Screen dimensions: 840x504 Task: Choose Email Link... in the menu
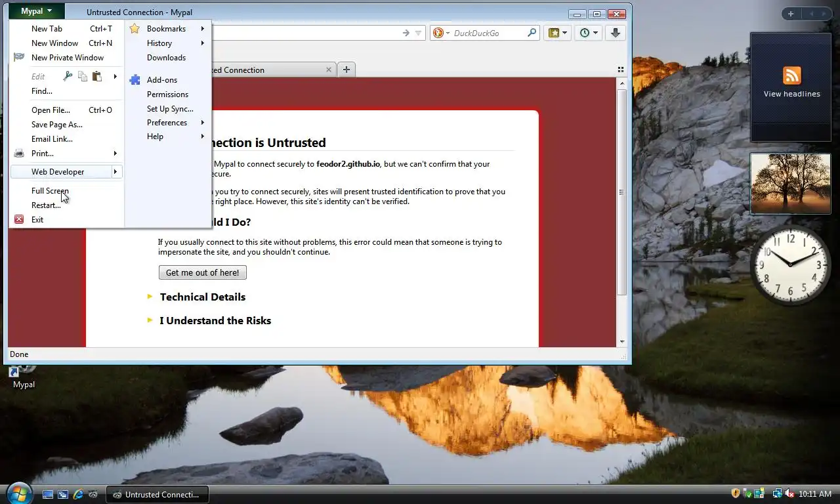pos(67,139)
